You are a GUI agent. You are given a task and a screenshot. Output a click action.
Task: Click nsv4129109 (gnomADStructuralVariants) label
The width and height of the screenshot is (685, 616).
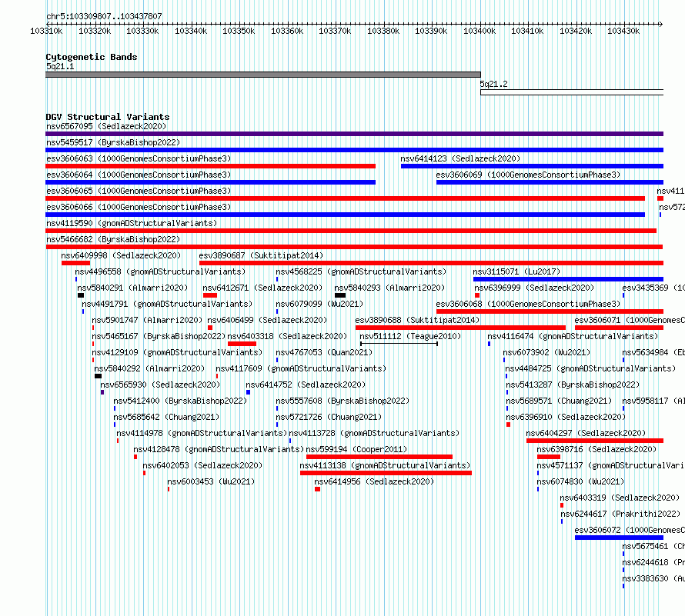tap(177, 352)
